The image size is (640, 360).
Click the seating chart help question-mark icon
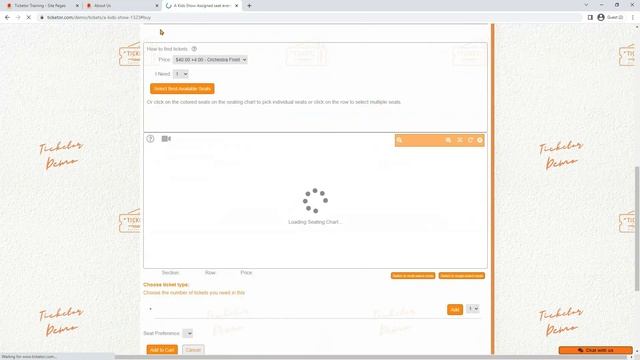point(150,139)
